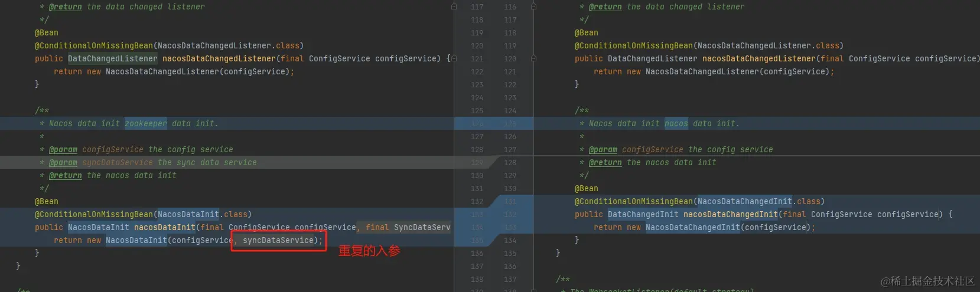
Task: Click "@param configService" tag in the left pane
Action: tap(96, 149)
